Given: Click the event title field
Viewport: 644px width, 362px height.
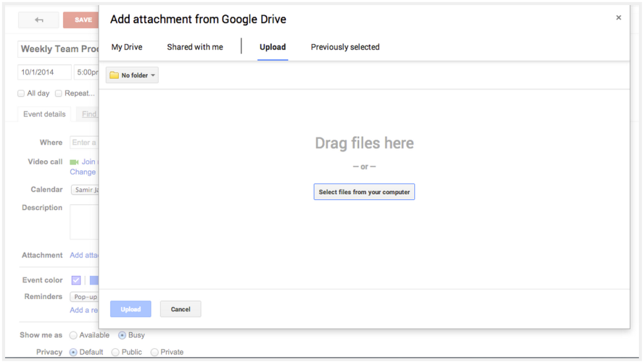Looking at the screenshot, I should click(58, 49).
